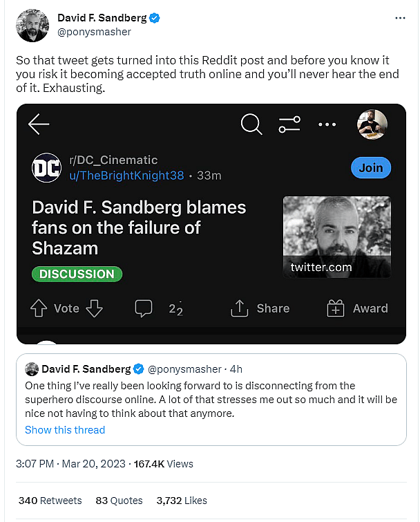Click the @ponysmasher handle under the name
Viewport: 420px width, 522px height.
[93, 31]
